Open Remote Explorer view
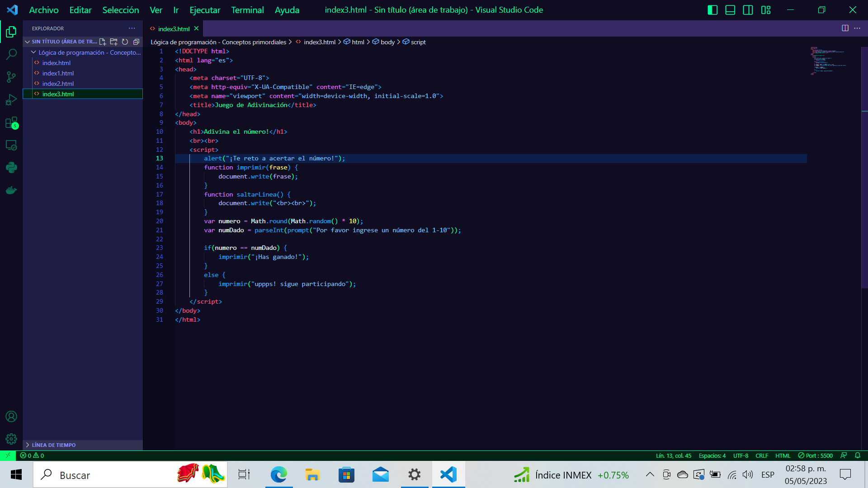The image size is (868, 488). [11, 145]
